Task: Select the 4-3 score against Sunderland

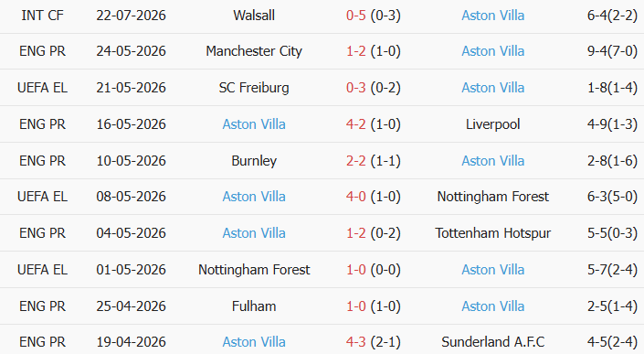Action: point(355,342)
